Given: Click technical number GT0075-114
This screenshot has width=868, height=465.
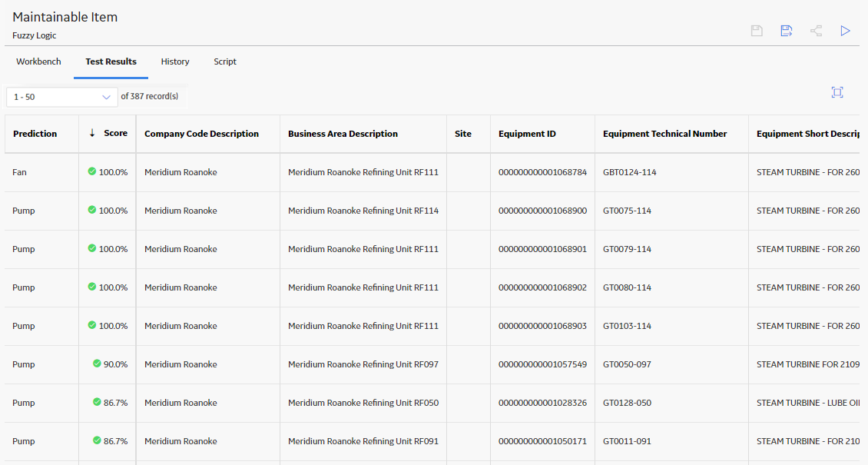Looking at the screenshot, I should (628, 211).
